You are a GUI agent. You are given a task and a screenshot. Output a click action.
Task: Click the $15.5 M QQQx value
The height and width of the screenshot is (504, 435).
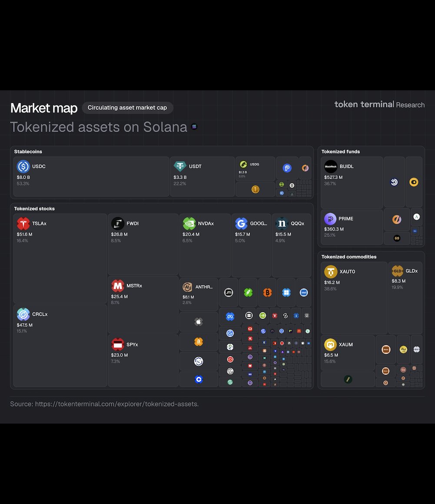point(283,234)
